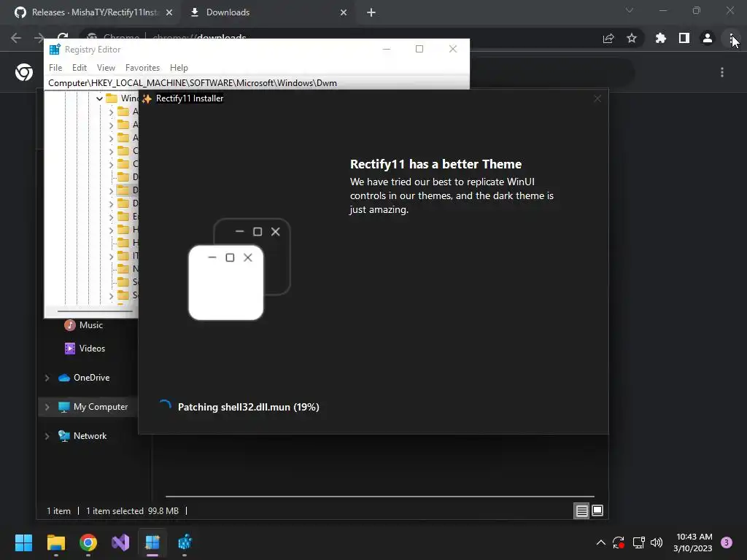Open Favorites menu in Registry Editor
Image resolution: width=747 pixels, height=560 pixels.
point(142,68)
